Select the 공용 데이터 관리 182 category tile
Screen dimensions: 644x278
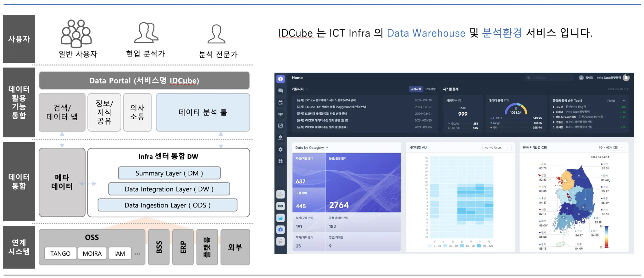click(363, 222)
